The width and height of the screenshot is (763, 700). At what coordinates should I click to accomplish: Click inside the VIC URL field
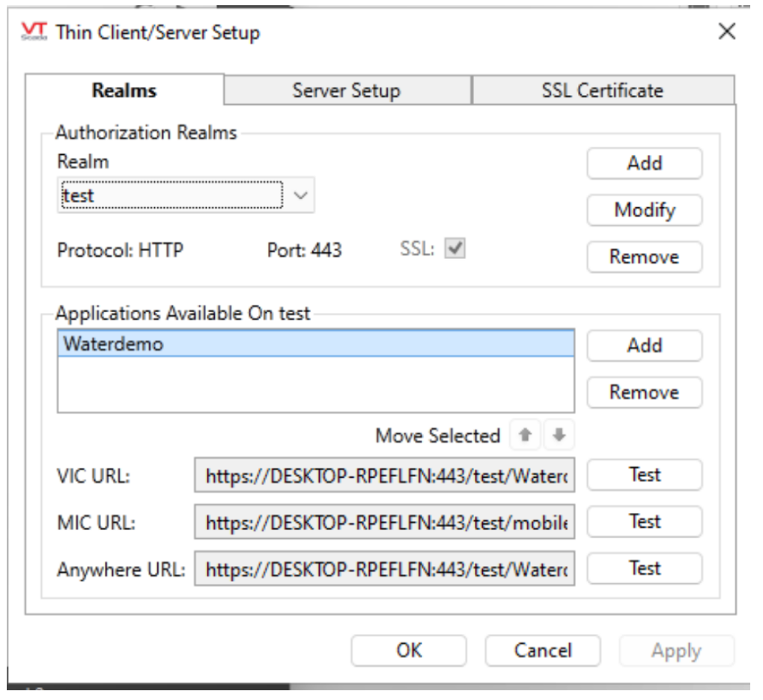[384, 476]
